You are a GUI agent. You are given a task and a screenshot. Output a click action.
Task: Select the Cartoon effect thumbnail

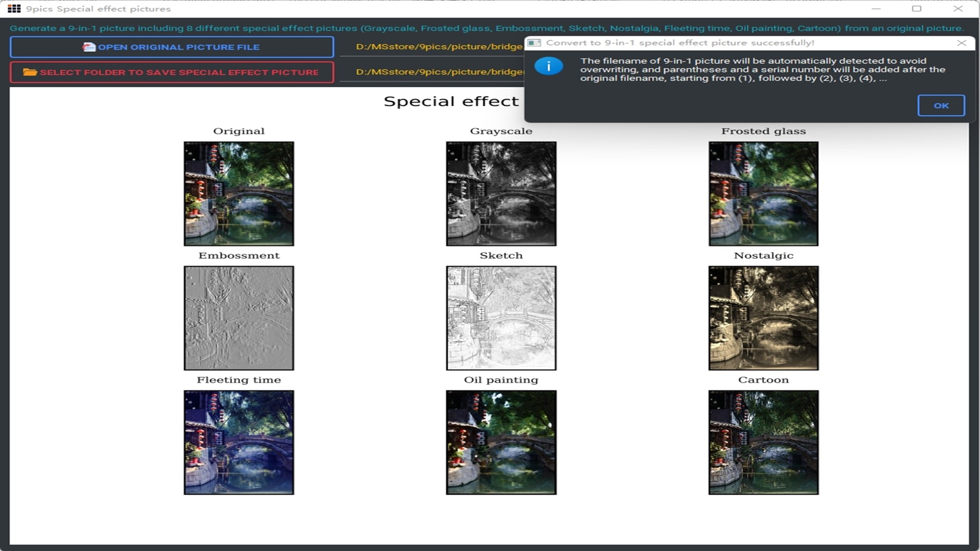763,442
